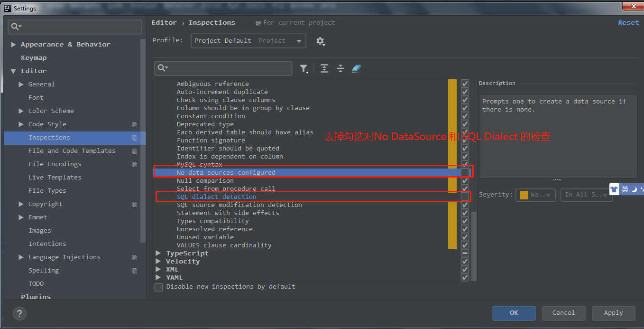
Task: Click the severity color swatch dropdown
Action: click(x=535, y=195)
